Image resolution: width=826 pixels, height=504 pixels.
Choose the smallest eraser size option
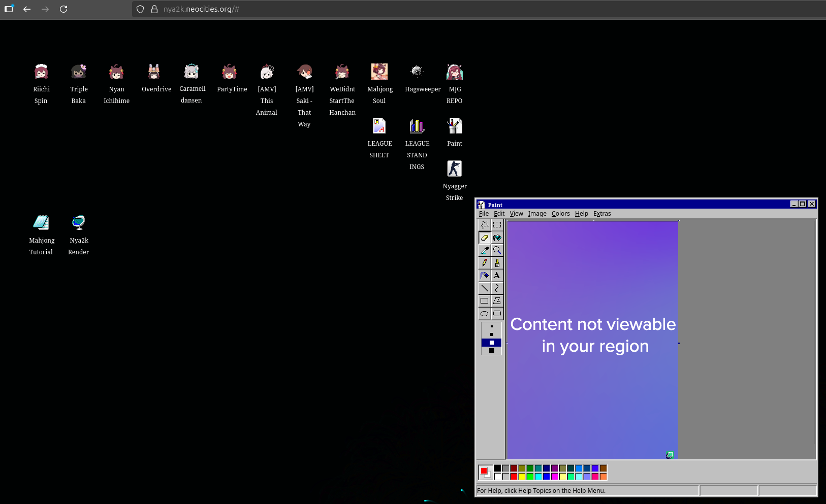pyautogui.click(x=491, y=326)
